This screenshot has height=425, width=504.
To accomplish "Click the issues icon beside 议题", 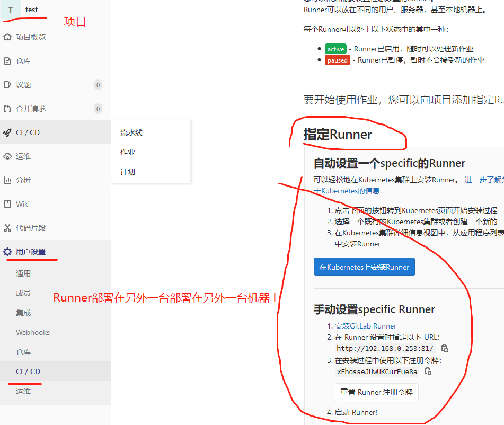I will [x=7, y=85].
